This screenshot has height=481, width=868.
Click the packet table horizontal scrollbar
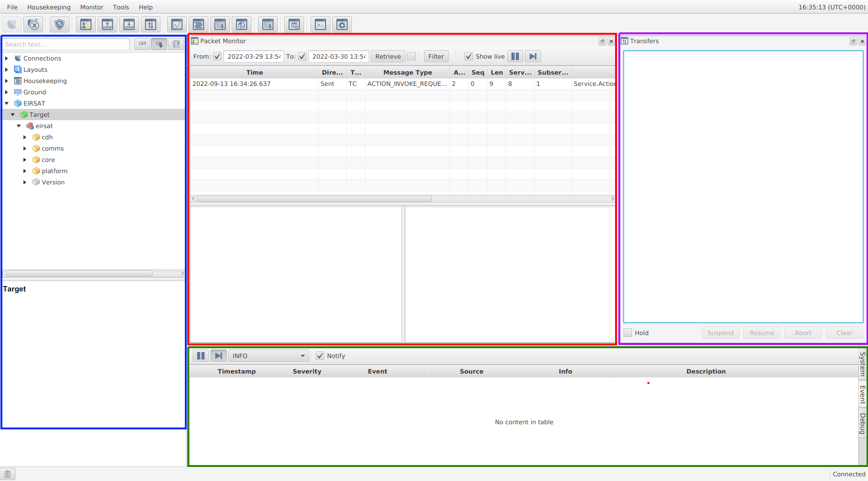pos(314,199)
